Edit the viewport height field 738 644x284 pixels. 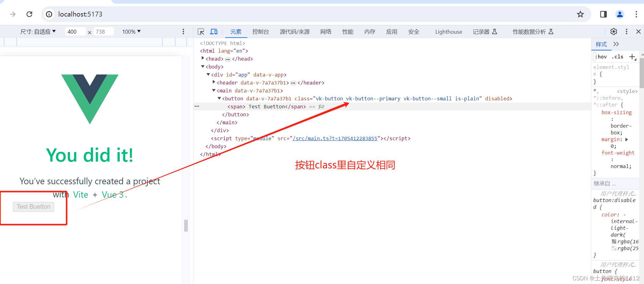[104, 32]
